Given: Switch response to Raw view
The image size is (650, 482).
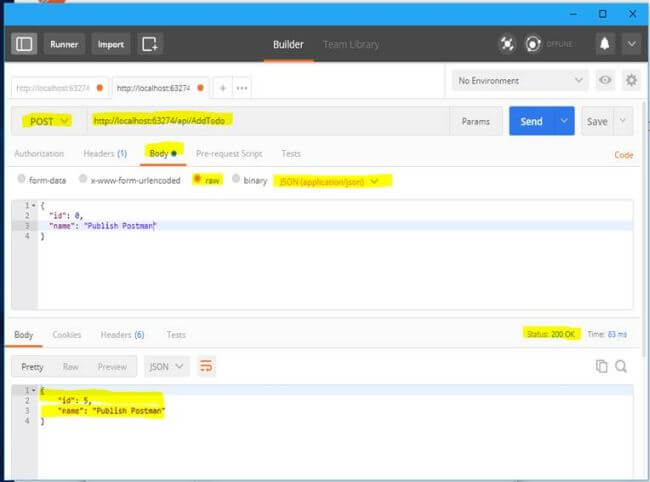Looking at the screenshot, I should coord(71,366).
